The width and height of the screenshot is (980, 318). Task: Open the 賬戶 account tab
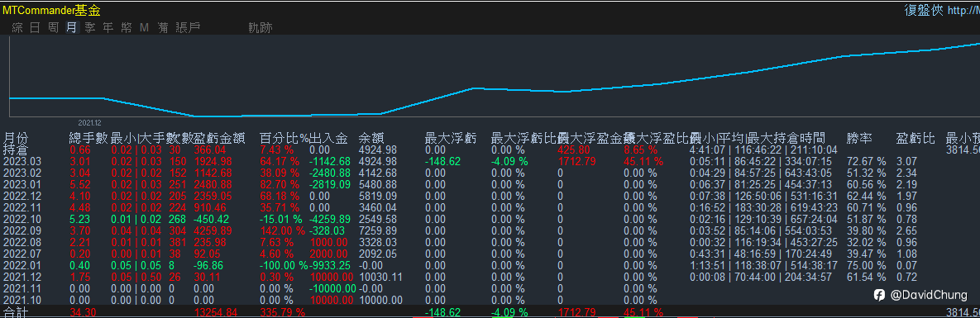[x=188, y=27]
